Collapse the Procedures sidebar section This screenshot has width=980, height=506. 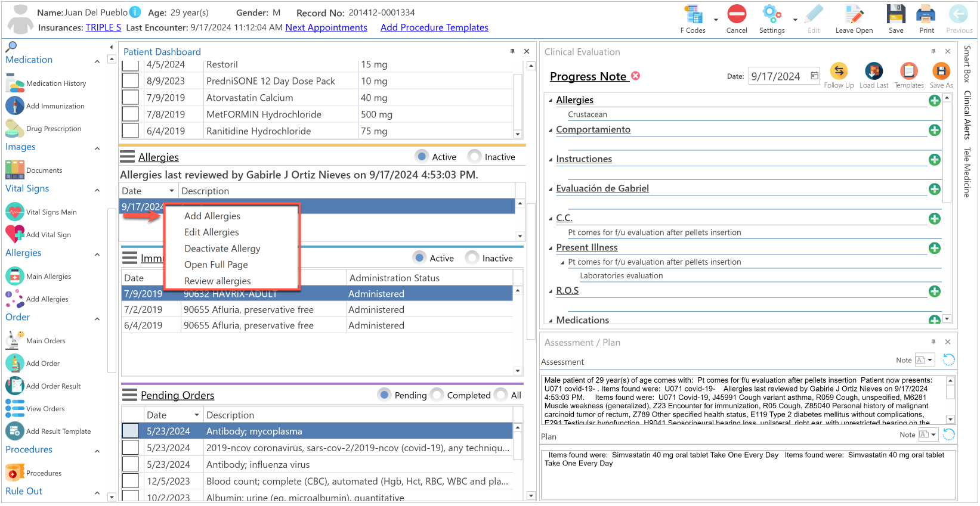[97, 451]
